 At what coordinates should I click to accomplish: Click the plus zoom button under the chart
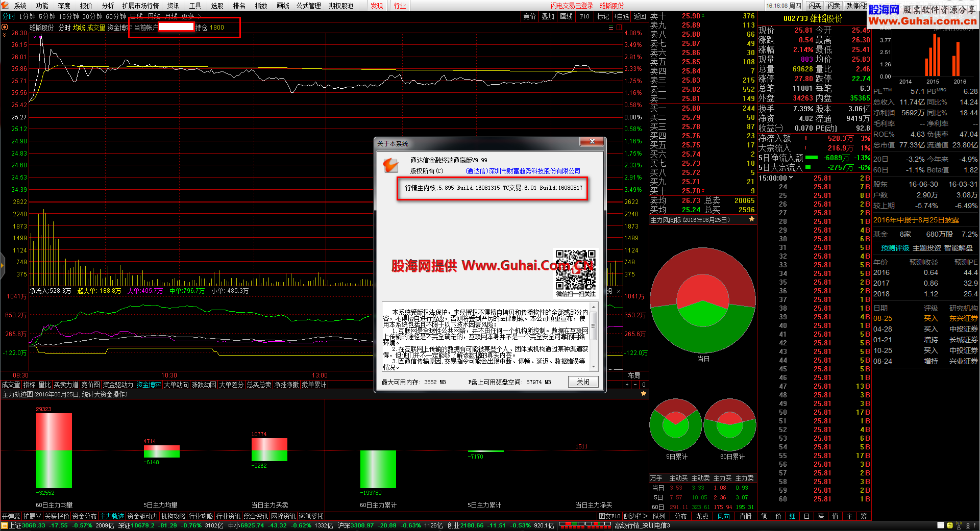click(627, 385)
